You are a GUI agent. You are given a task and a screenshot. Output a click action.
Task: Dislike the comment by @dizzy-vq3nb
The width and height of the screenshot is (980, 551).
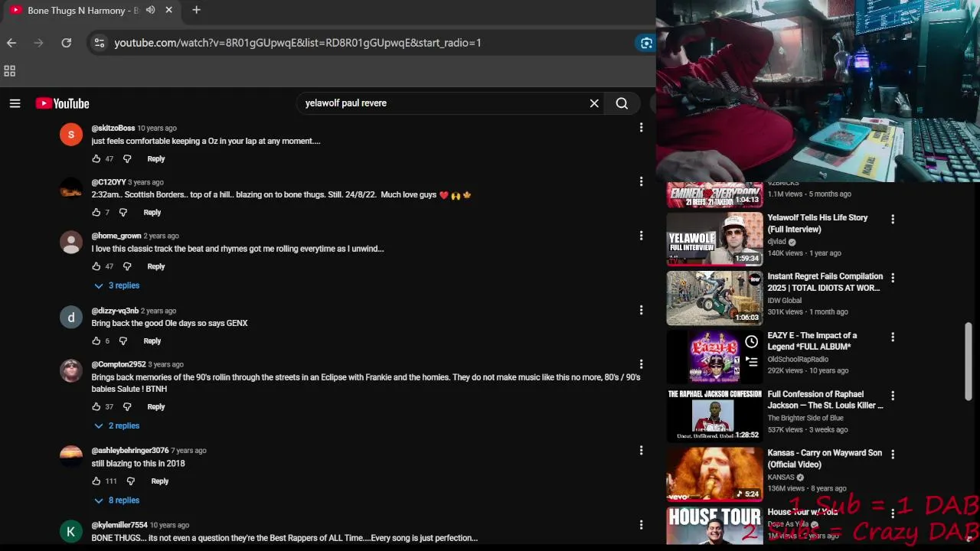click(122, 341)
